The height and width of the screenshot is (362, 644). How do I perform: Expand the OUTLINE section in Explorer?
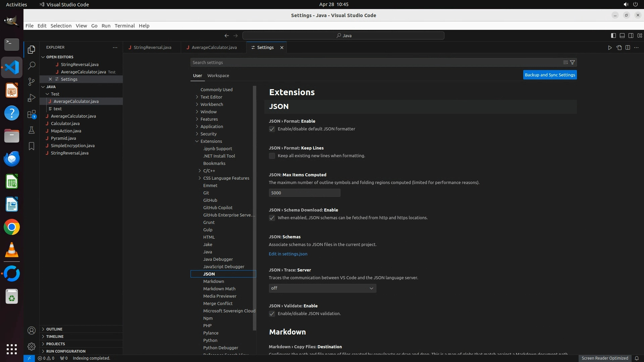point(54,329)
